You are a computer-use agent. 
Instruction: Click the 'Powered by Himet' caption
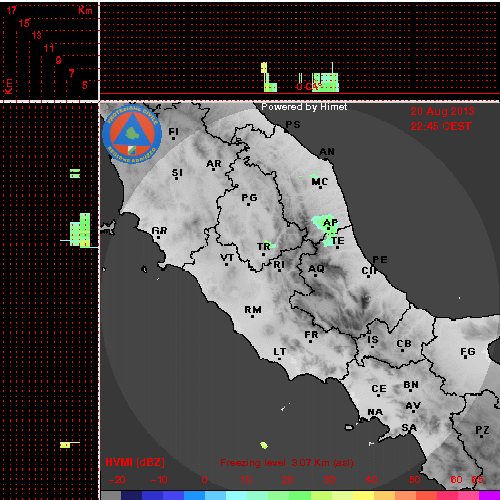tap(304, 107)
